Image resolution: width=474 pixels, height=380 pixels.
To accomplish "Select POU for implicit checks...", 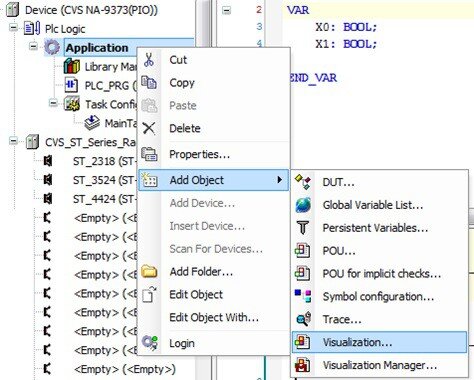I will click(x=379, y=274).
